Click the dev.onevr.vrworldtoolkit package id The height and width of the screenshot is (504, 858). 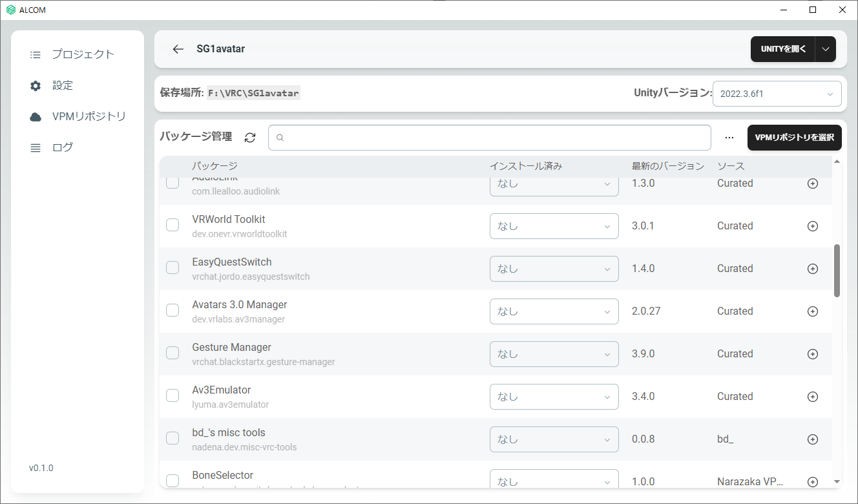tap(240, 234)
